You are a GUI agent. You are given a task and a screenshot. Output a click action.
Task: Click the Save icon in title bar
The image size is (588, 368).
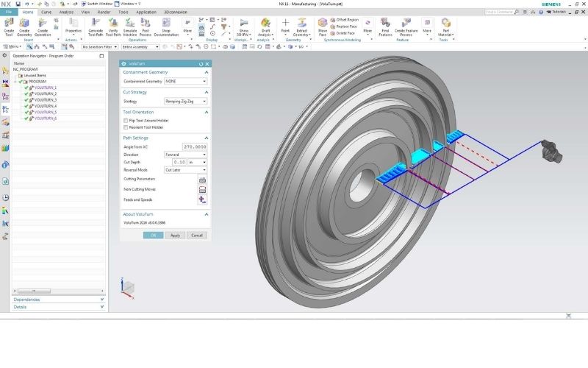tap(18, 4)
